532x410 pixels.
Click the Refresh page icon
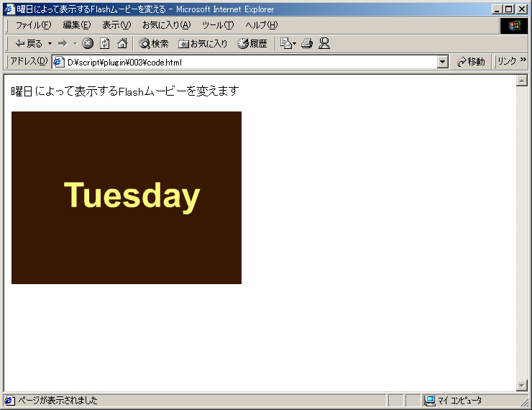(105, 43)
